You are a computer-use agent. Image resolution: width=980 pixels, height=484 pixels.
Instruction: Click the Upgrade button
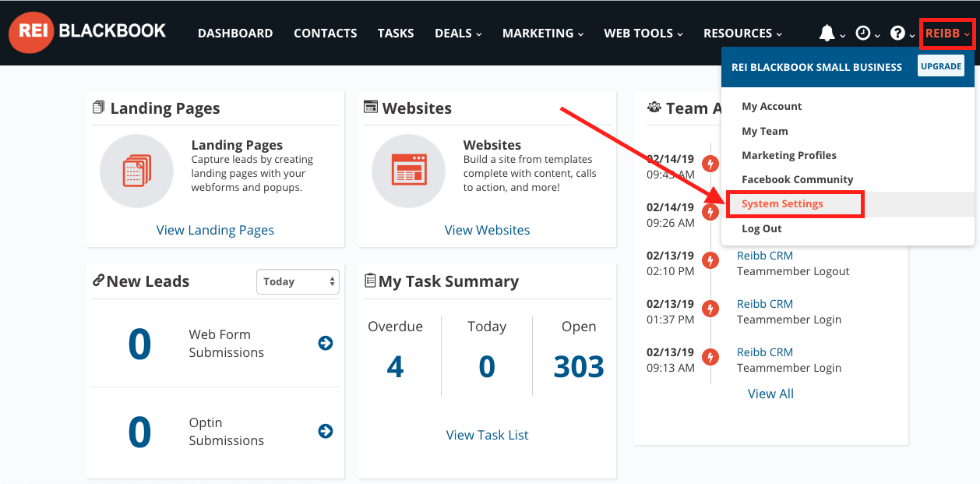pyautogui.click(x=941, y=66)
